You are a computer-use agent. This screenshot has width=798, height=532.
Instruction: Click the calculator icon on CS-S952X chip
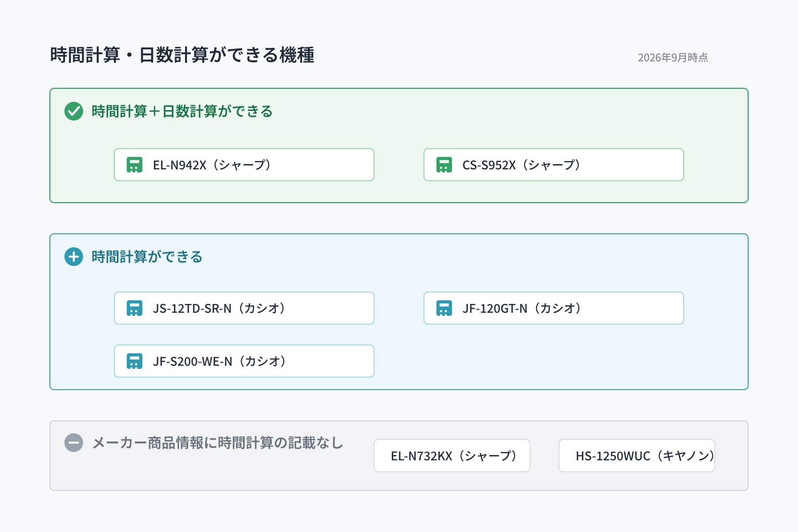pyautogui.click(x=444, y=165)
